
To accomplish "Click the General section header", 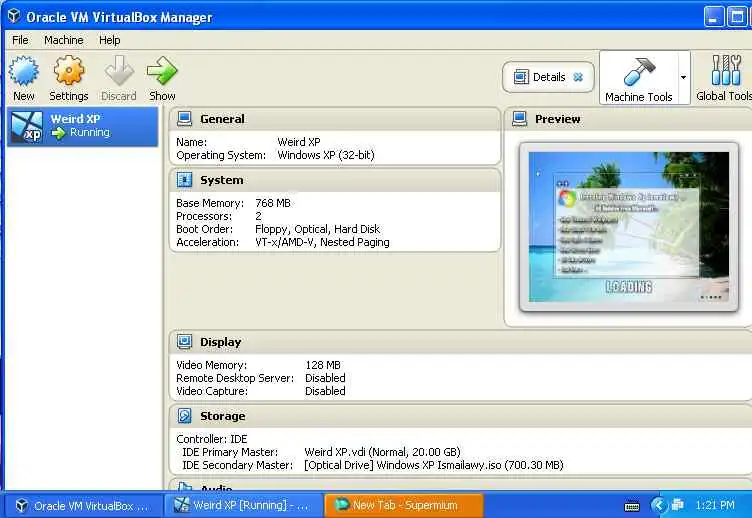I will 335,118.
